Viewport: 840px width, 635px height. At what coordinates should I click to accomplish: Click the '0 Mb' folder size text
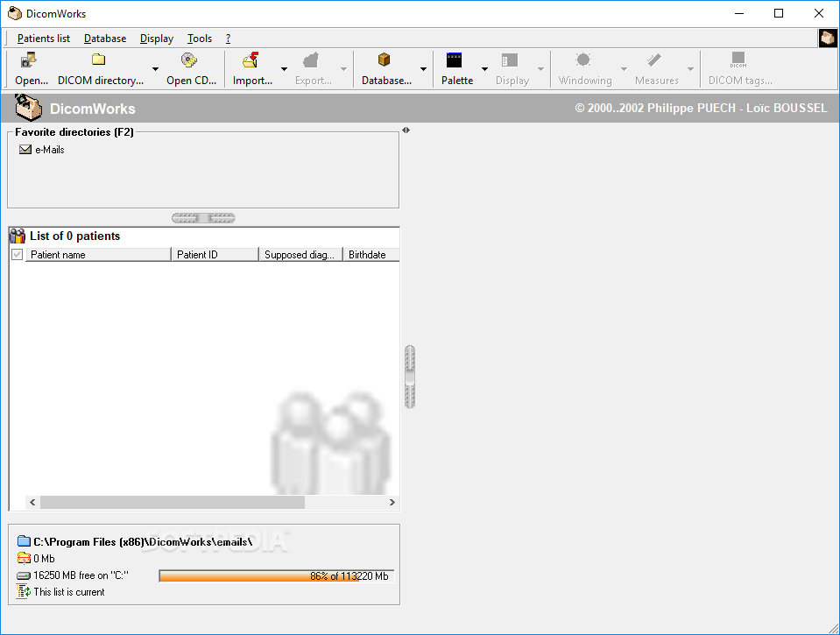click(44, 559)
